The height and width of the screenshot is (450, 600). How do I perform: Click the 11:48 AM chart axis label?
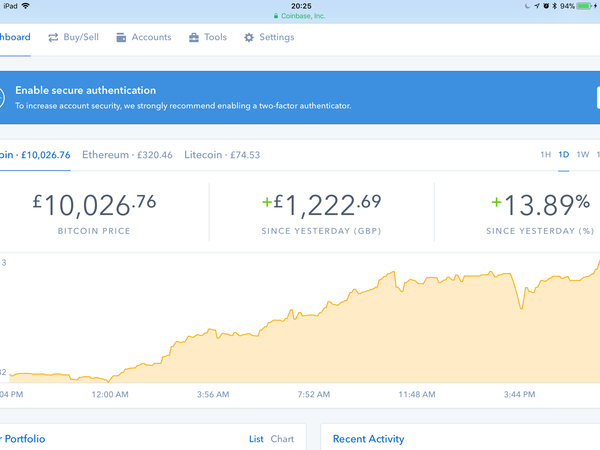pyautogui.click(x=417, y=394)
